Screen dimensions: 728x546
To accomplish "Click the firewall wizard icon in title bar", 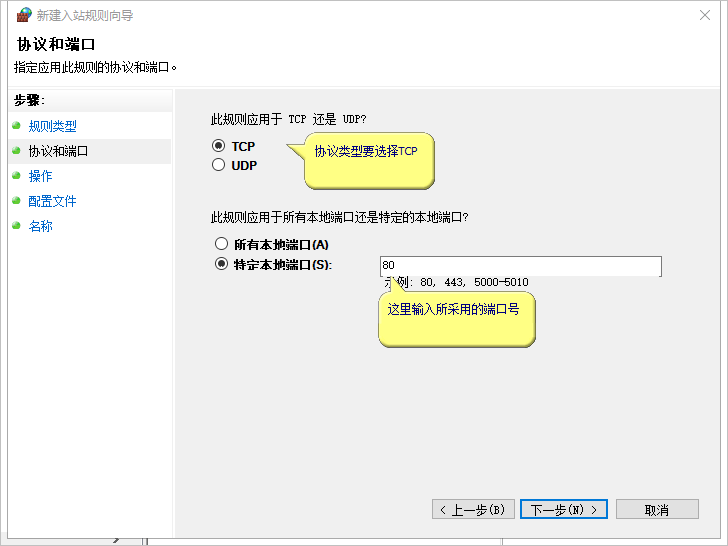I will click(24, 15).
